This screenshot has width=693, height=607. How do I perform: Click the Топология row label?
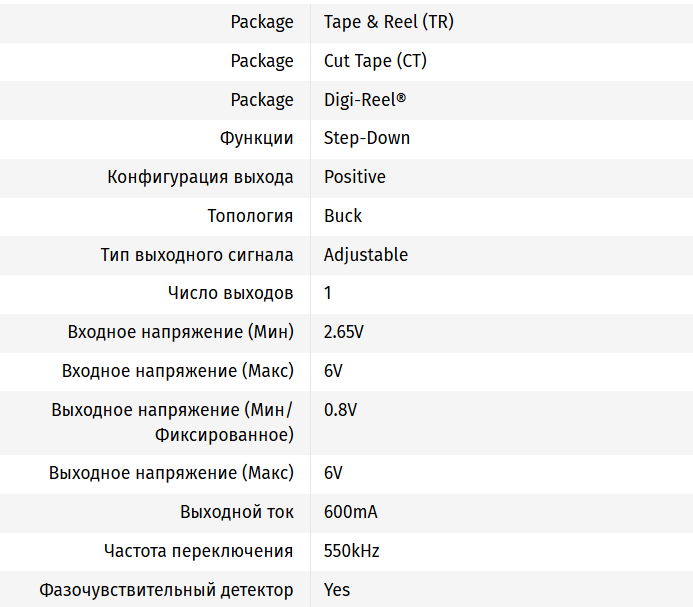pyautogui.click(x=250, y=216)
